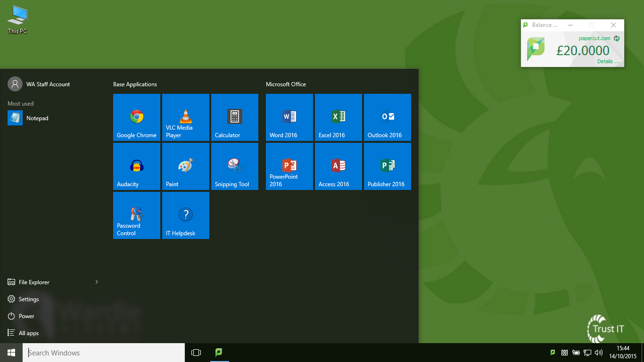Click the Most used label
Image resolution: width=644 pixels, height=362 pixels.
pos(20,104)
